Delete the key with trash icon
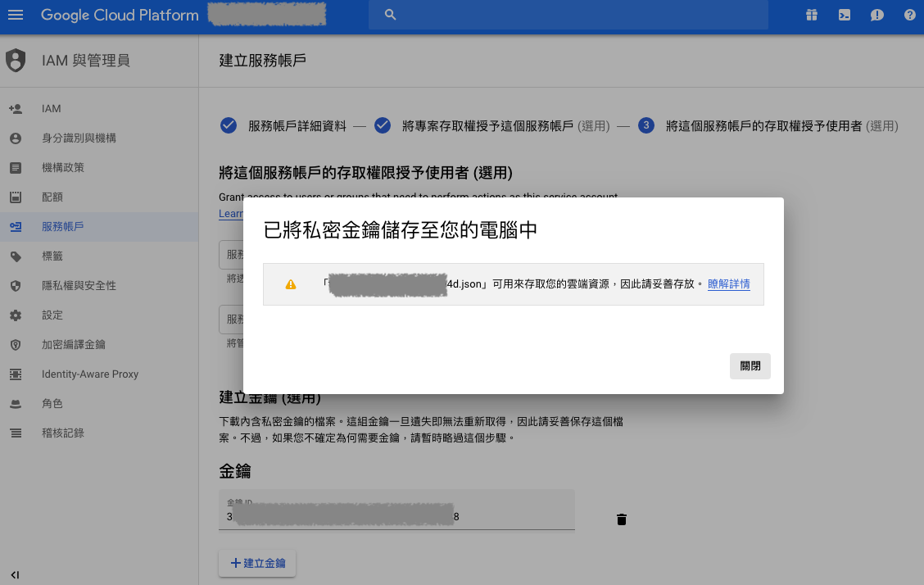The image size is (924, 585). coord(622,519)
